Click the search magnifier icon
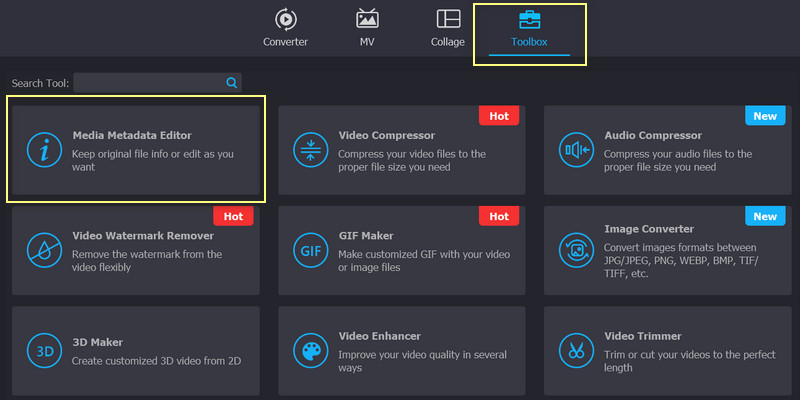800x400 pixels. pos(231,83)
